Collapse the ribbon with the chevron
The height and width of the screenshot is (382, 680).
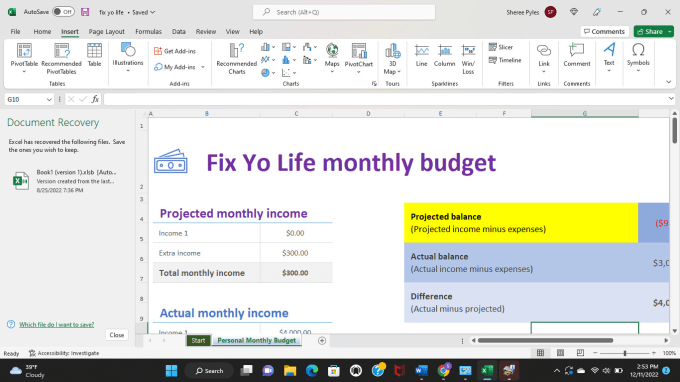pyautogui.click(x=668, y=82)
